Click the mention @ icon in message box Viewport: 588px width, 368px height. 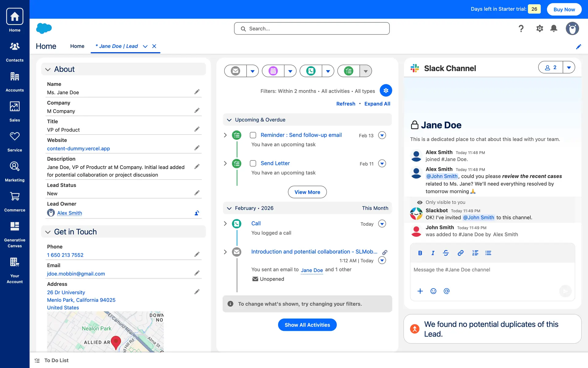(447, 291)
